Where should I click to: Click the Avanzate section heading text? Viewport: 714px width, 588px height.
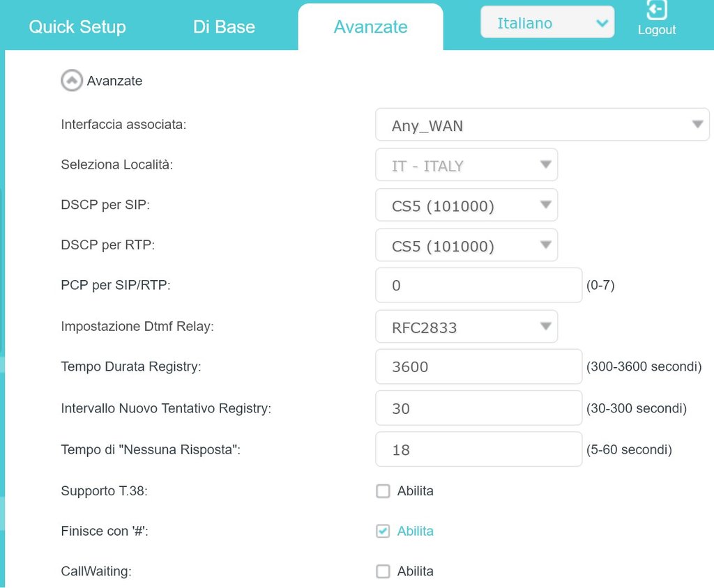coord(114,81)
